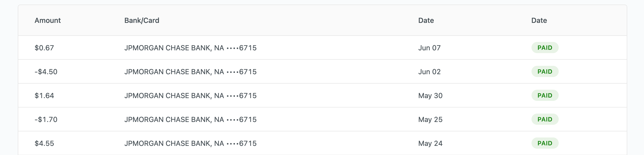
Task: Click the first Date column header
Action: (426, 20)
